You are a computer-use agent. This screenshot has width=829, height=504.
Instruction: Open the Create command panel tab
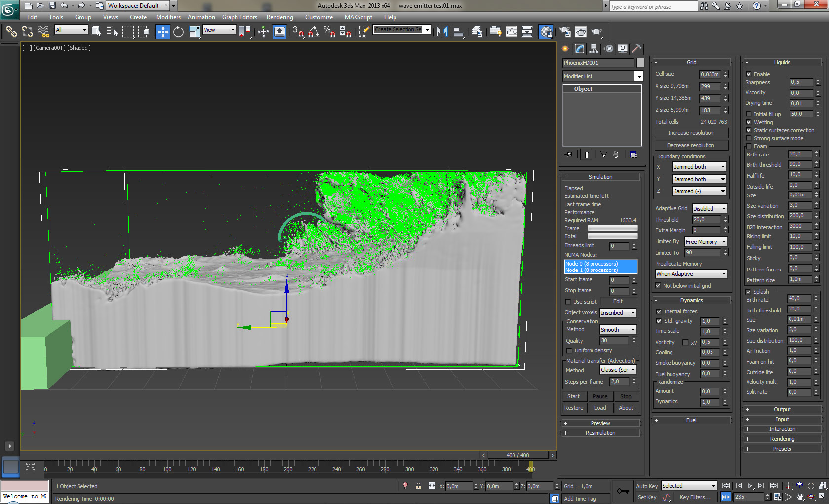[565, 49]
